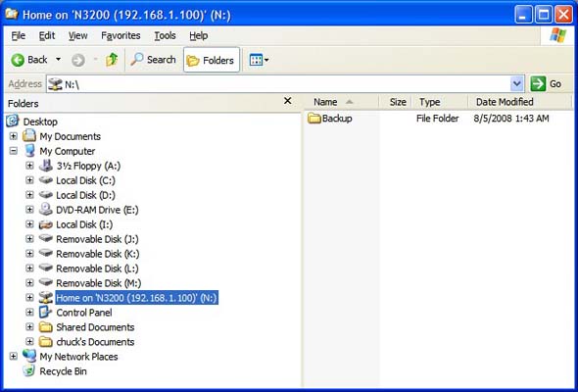Open the Address bar dropdown arrow

pyautogui.click(x=517, y=83)
